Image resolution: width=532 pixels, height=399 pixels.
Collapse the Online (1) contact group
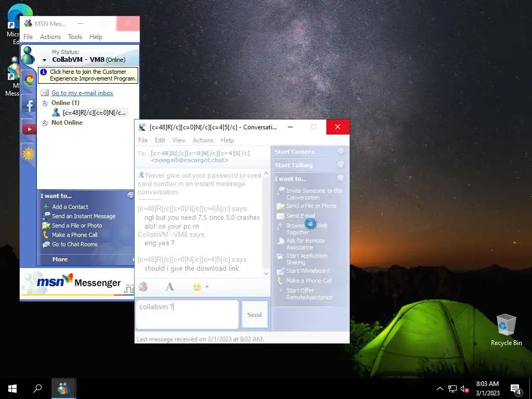[x=45, y=103]
